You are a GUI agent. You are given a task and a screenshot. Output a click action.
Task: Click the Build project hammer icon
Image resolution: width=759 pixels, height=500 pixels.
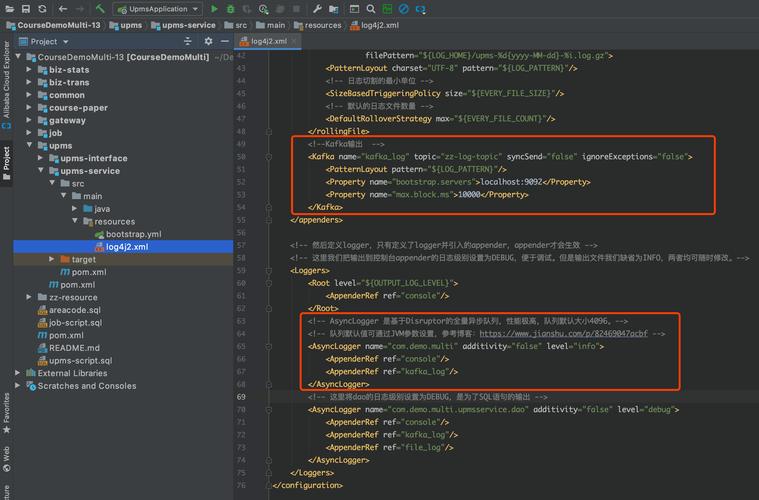(100, 9)
